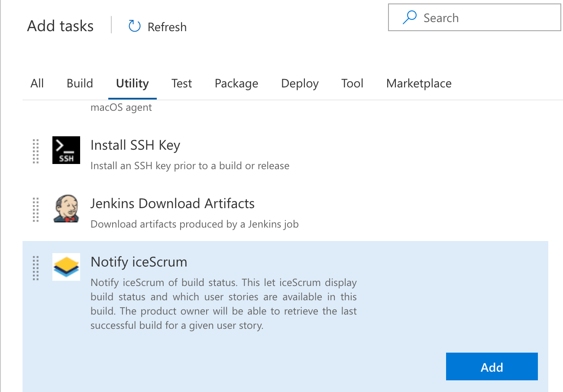
Task: Open the Marketplace tab
Action: [x=419, y=84]
